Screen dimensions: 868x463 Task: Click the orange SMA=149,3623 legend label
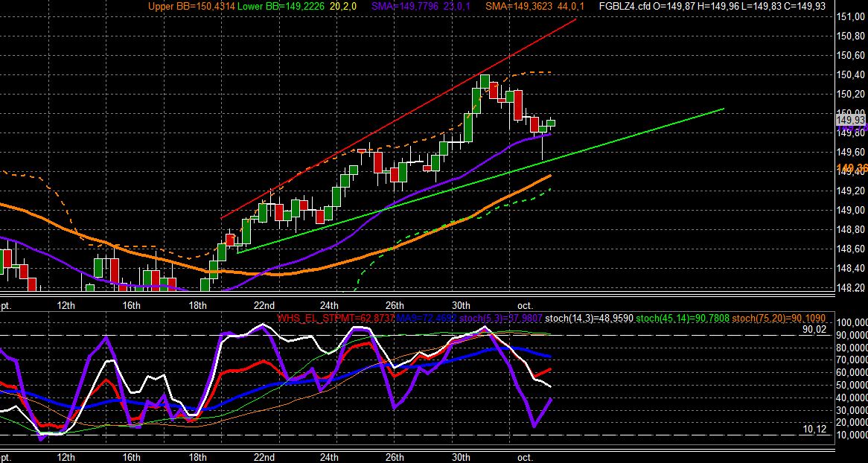pyautogui.click(x=517, y=6)
